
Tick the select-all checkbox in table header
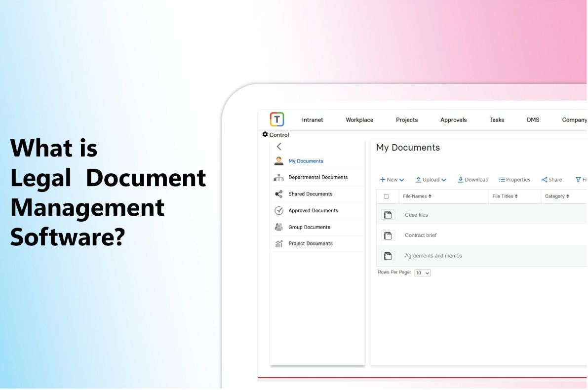pyautogui.click(x=386, y=196)
